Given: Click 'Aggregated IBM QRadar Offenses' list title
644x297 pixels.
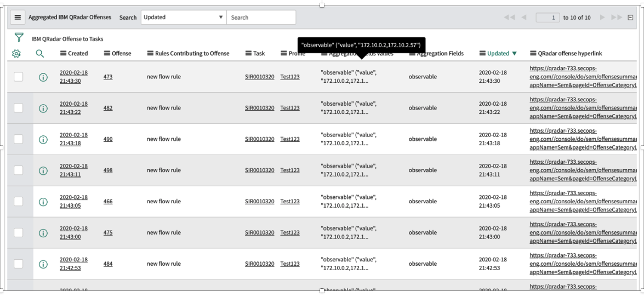Looking at the screenshot, I should 70,17.
